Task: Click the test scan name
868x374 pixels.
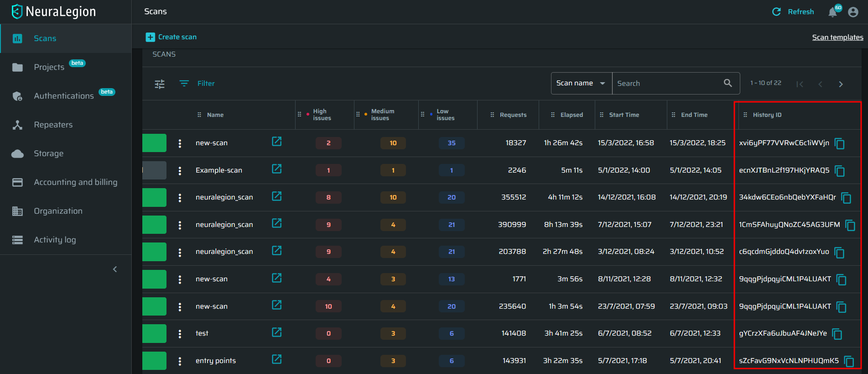Action: (x=202, y=333)
